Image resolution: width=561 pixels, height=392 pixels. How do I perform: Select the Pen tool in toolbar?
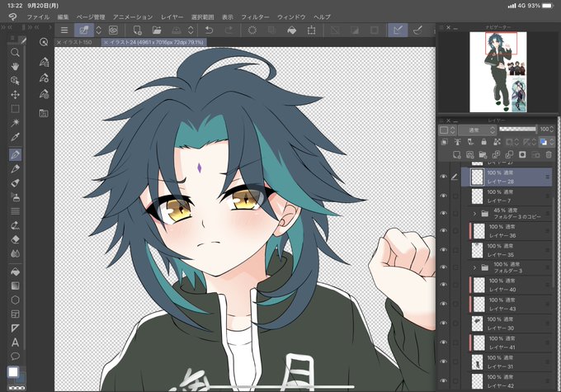15,155
